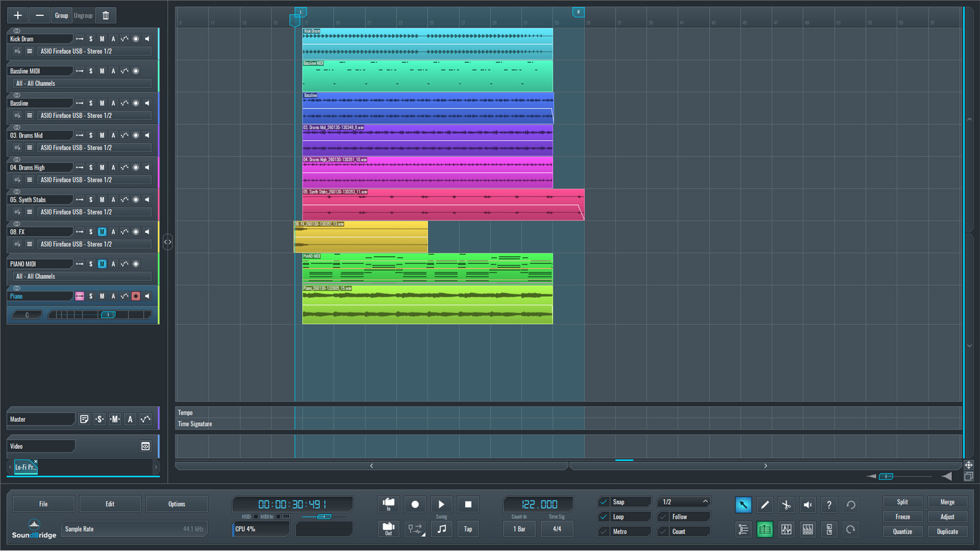Expand timeline down with right-edge chevron
Screen dimensions: 980x551
(969, 346)
